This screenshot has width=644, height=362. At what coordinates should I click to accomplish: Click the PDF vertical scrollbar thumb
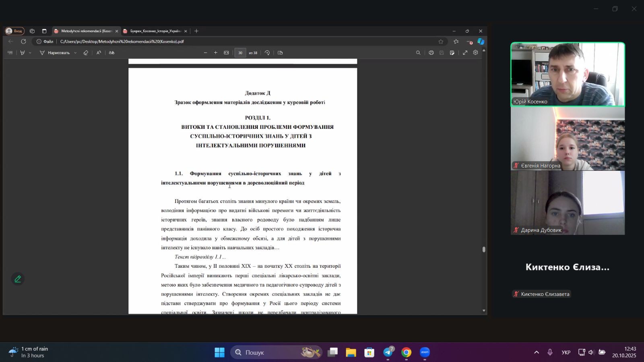(x=484, y=249)
